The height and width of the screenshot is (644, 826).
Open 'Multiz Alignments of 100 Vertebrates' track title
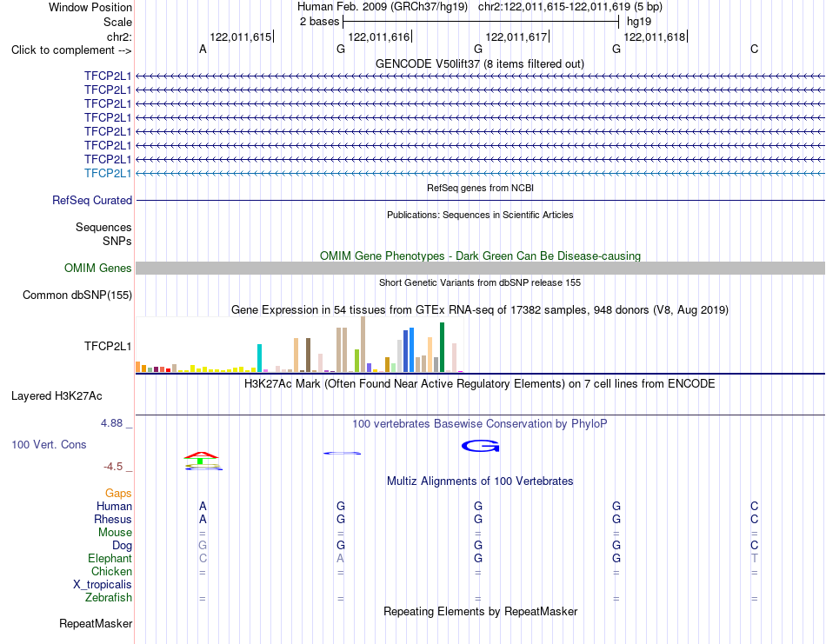[480, 481]
